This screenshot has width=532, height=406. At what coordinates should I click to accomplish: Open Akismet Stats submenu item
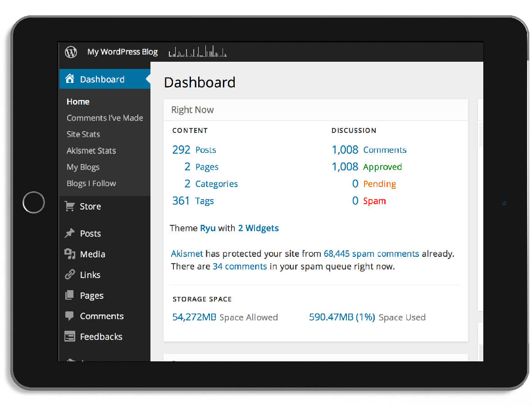[91, 151]
